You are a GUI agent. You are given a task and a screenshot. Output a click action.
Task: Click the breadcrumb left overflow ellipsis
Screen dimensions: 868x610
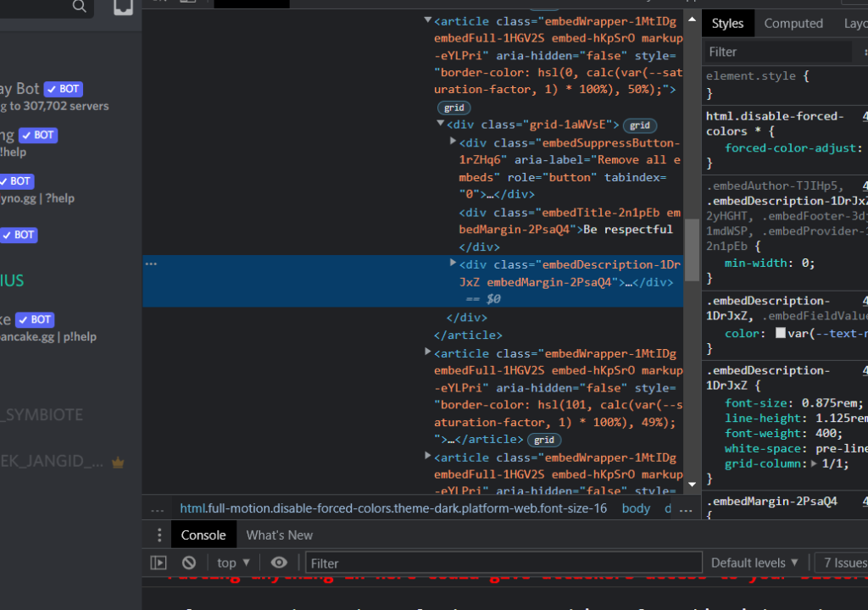coord(158,509)
